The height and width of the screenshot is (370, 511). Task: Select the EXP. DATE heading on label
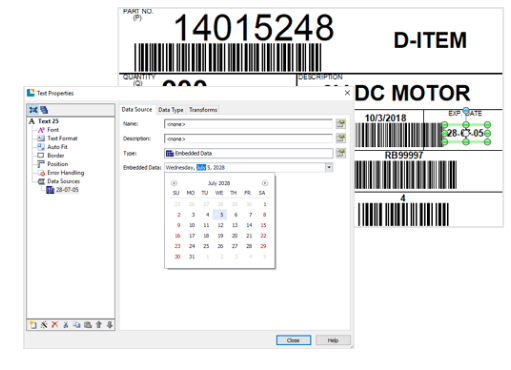coord(465,114)
